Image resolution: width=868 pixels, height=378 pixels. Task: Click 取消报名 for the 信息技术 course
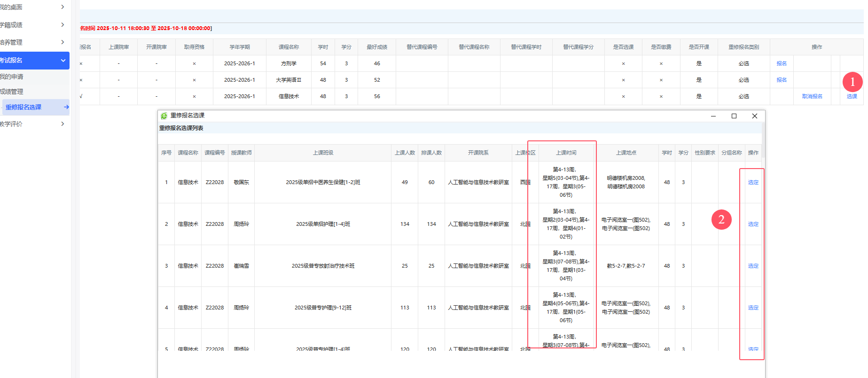812,96
